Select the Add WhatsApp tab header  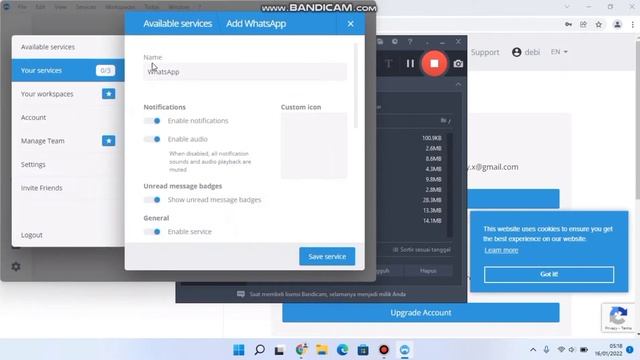pyautogui.click(x=256, y=24)
